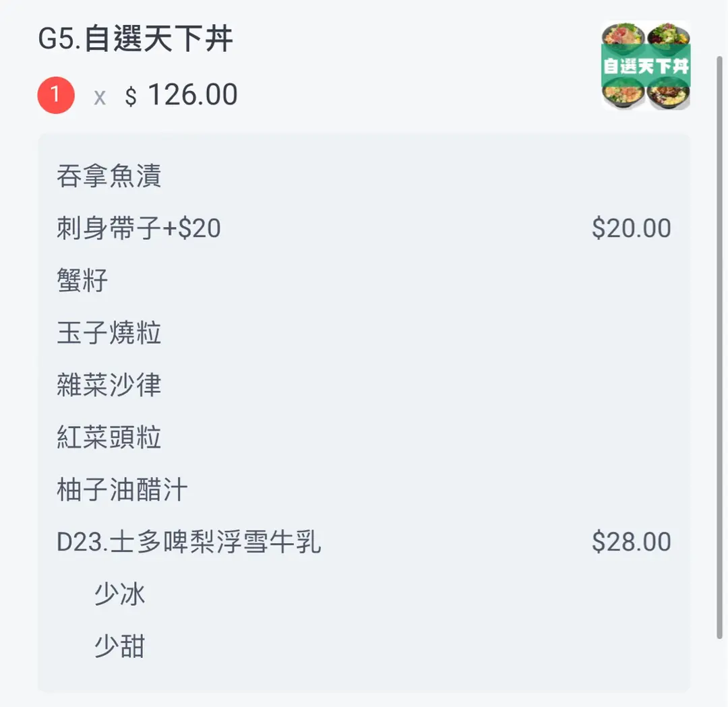
Task: Select the 少冰 ice preference
Action: coord(119,594)
